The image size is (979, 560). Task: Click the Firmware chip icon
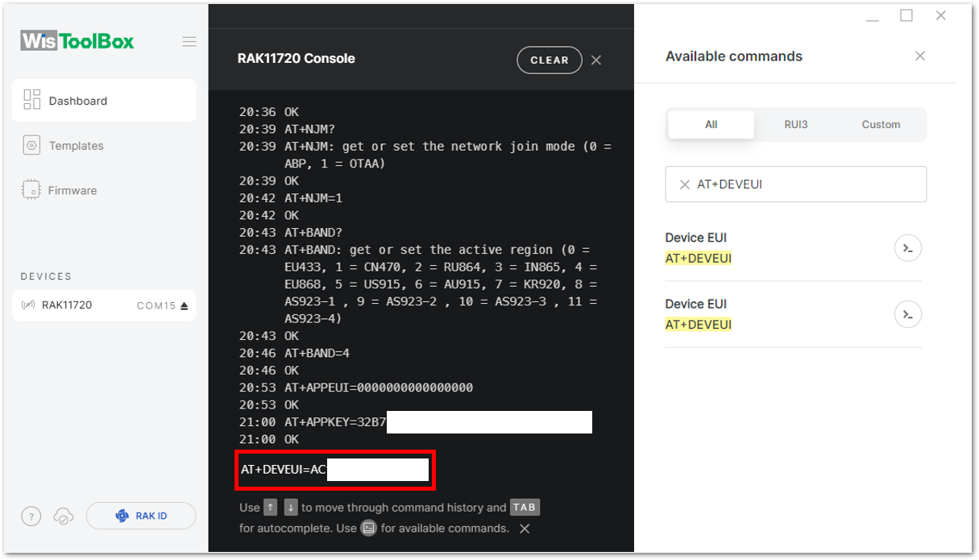pyautogui.click(x=31, y=190)
